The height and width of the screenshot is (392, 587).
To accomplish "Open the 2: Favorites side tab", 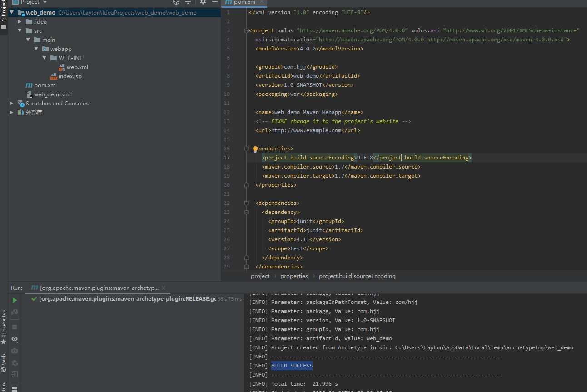I will pyautogui.click(x=4, y=327).
